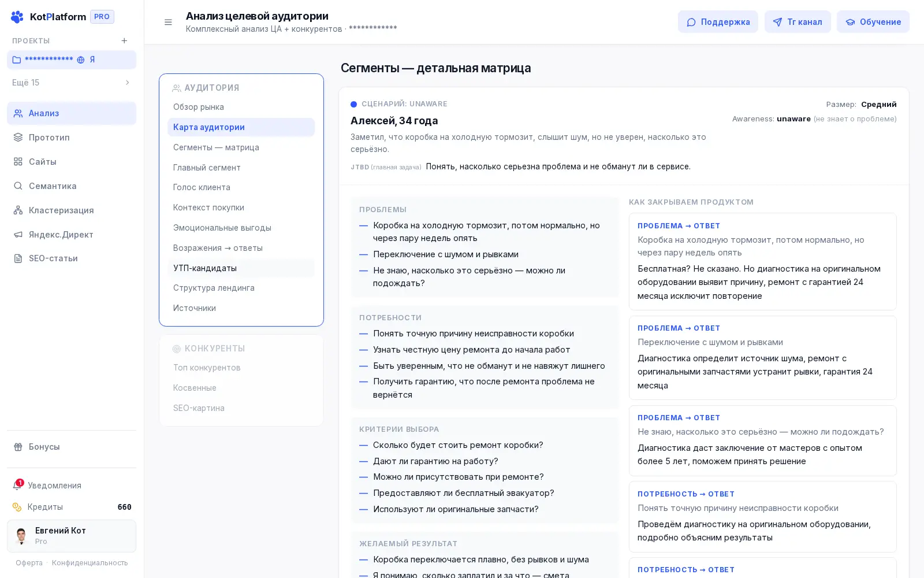Click the Анализ people icon
This screenshot has width=924, height=578.
pyautogui.click(x=18, y=113)
